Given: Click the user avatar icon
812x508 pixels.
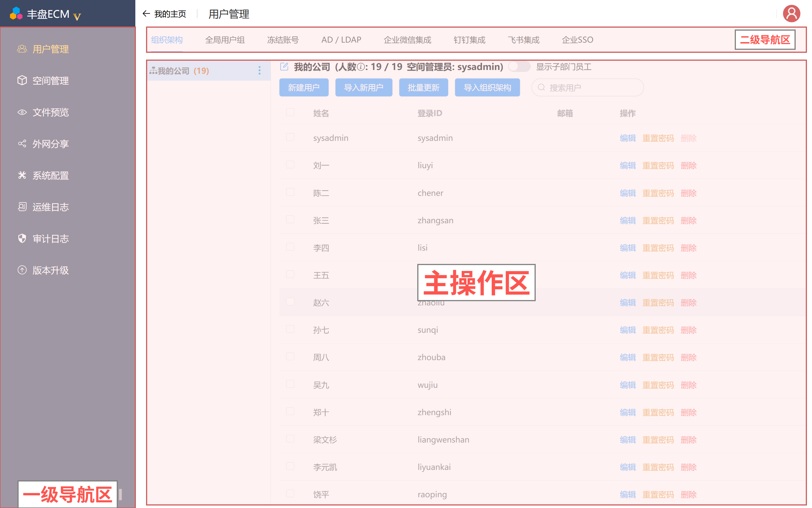Looking at the screenshot, I should pos(791,14).
